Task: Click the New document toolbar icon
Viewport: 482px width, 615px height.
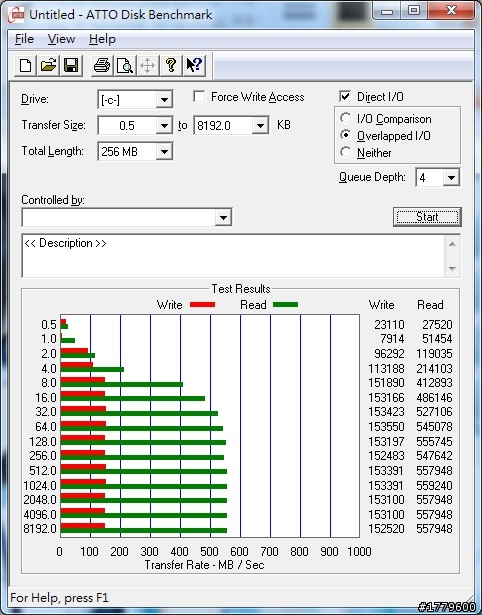Action: coord(25,65)
